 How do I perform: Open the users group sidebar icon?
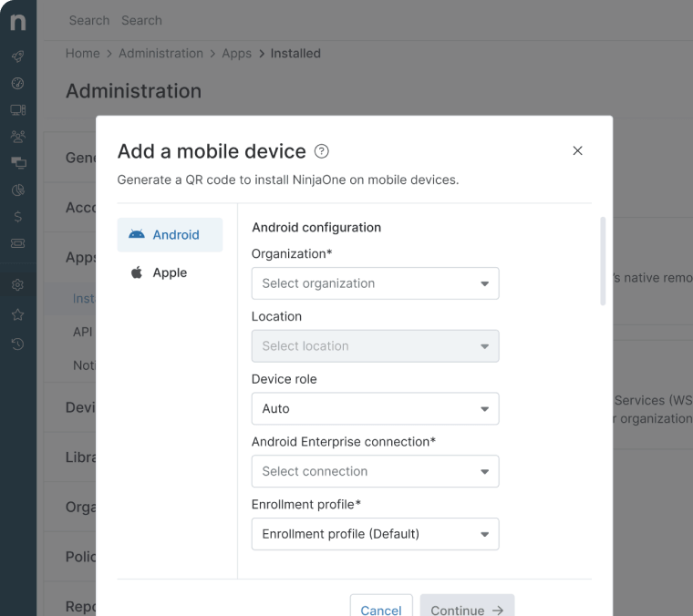pos(18,137)
